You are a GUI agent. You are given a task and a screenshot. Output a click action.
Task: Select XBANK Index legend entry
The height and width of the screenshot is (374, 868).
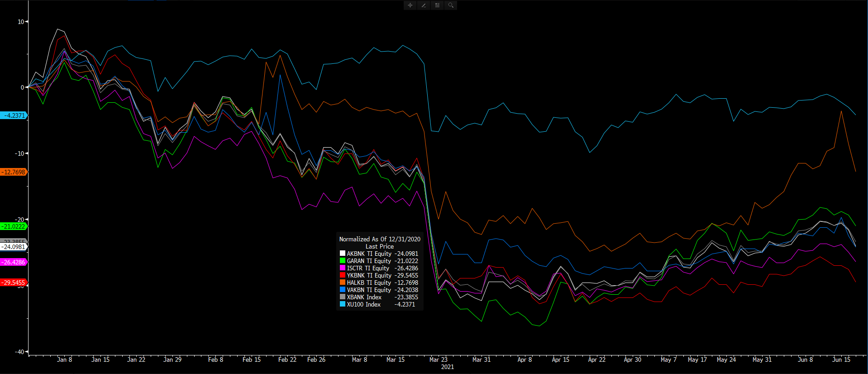click(x=364, y=297)
